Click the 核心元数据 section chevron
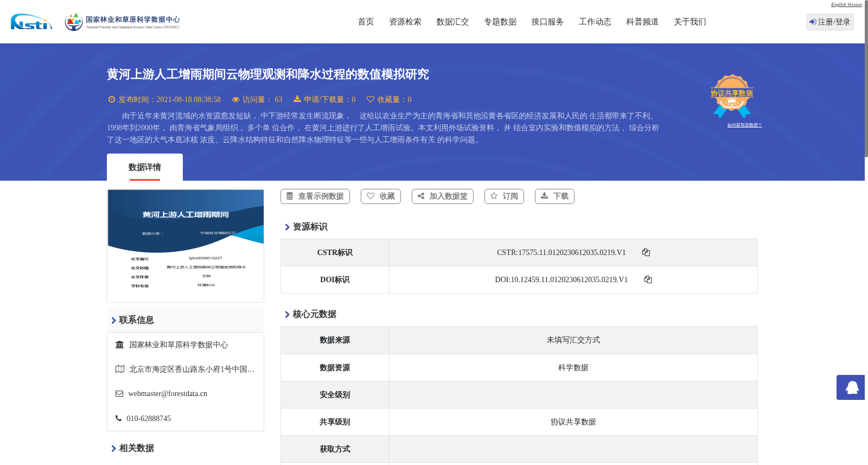 pyautogui.click(x=287, y=315)
